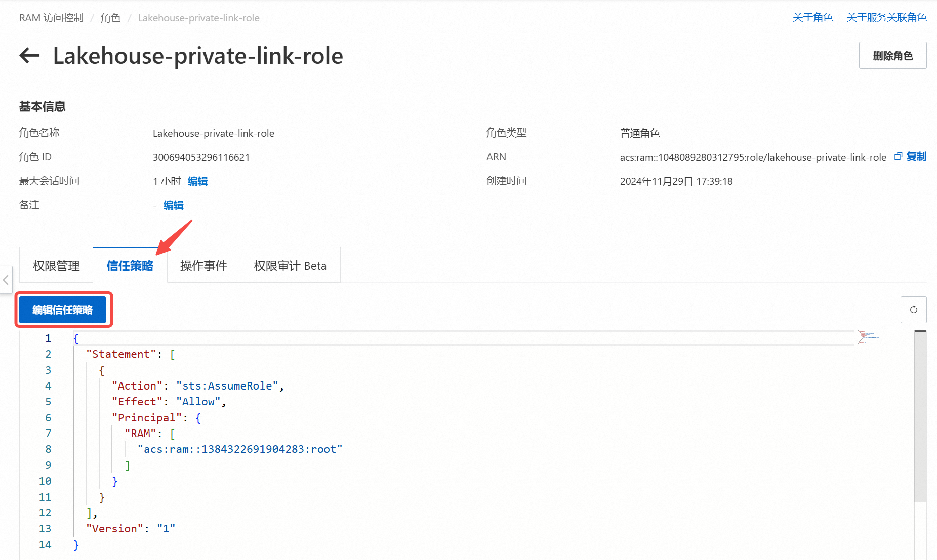937x560 pixels.
Task: Click the back arrow beside role title
Action: pos(29,55)
